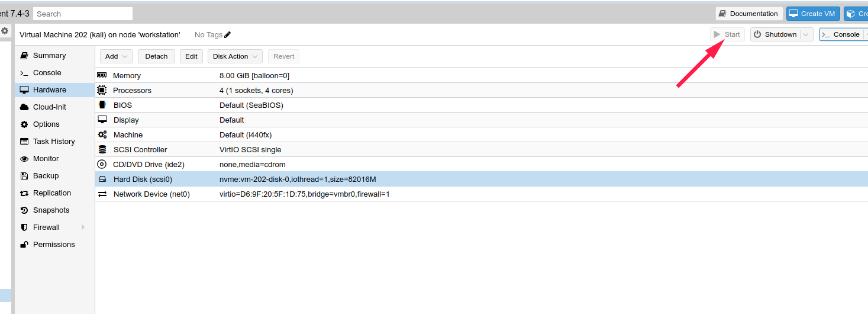This screenshot has height=314, width=868.
Task: Click the Edit button
Action: 191,56
